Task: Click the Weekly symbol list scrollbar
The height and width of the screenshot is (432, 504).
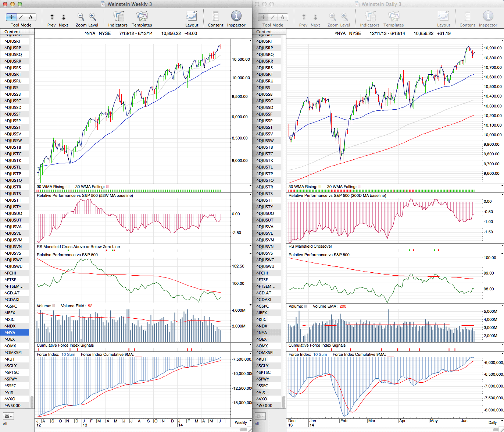Action: click(32, 401)
